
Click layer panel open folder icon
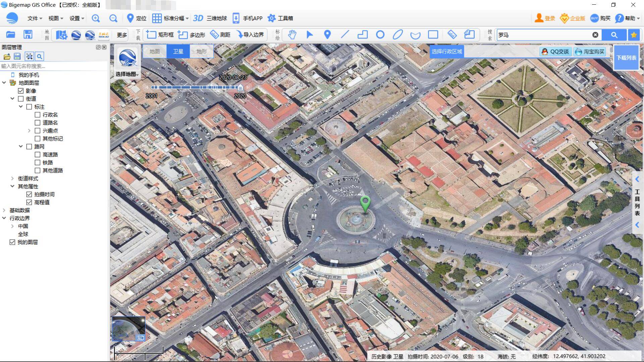coord(7,56)
